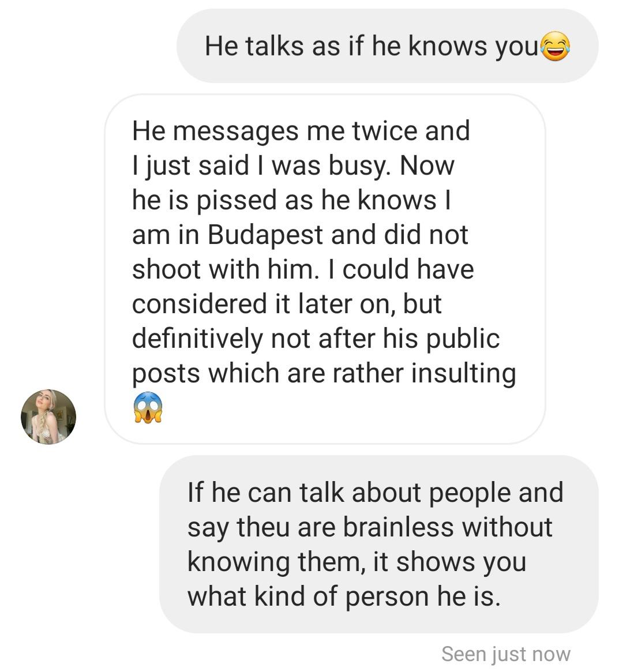The width and height of the screenshot is (623, 672).
Task: Click the line 'knowing them, it shows you'
Action: [x=357, y=562]
